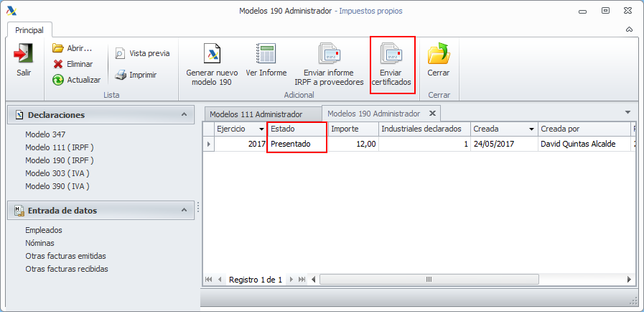Click the Salir exit door icon
This screenshot has height=312, width=644.
pos(24,54)
